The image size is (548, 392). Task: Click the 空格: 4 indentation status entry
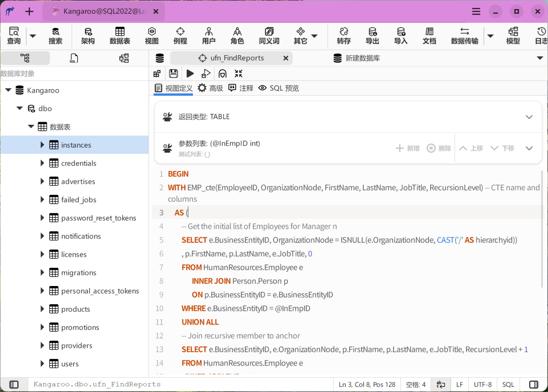coord(416,384)
